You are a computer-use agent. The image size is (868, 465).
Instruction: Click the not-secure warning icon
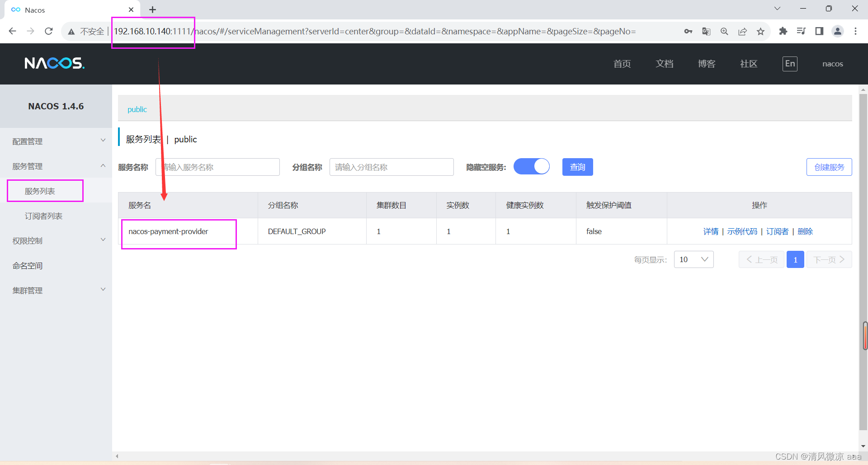coord(71,32)
